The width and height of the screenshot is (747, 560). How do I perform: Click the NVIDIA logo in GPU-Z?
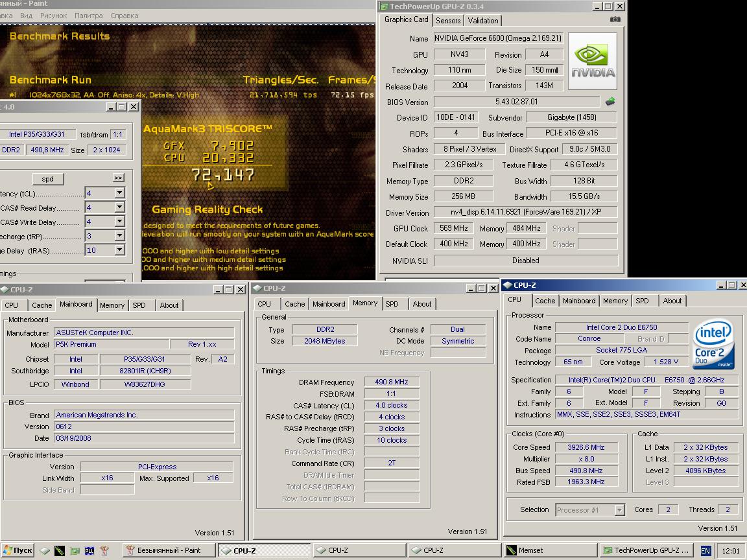pos(593,62)
